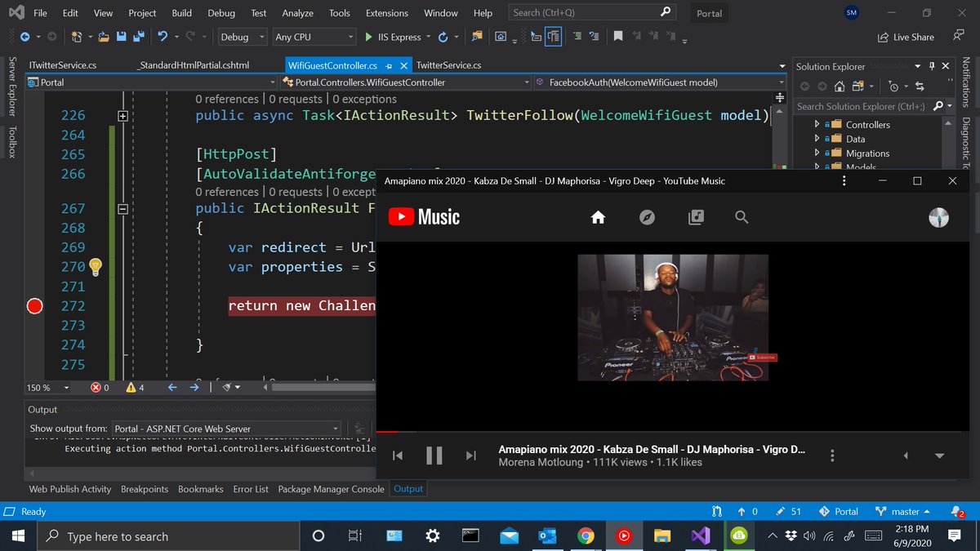Click the blue next issue arrow
Viewport: 980px width, 551px height.
pos(194,388)
